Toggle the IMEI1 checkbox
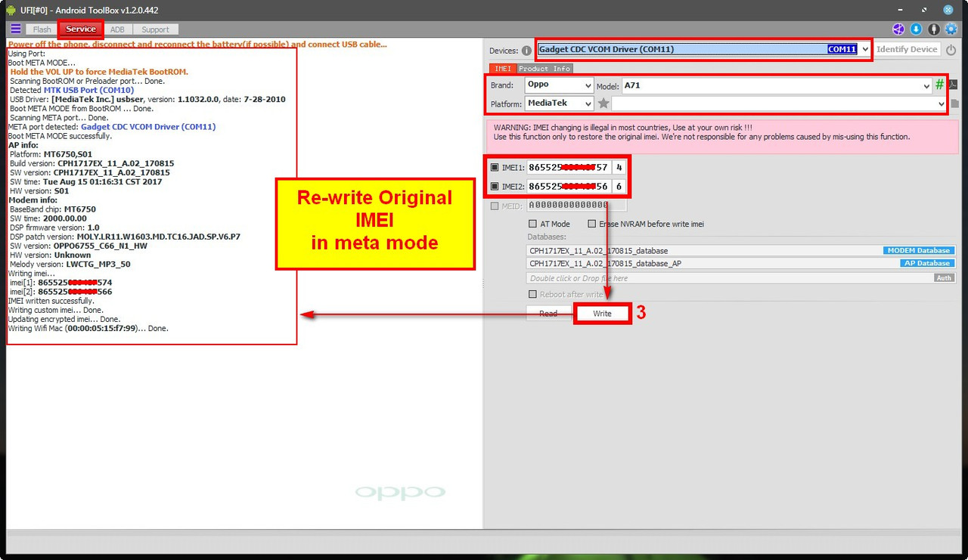This screenshot has height=560, width=968. click(495, 168)
